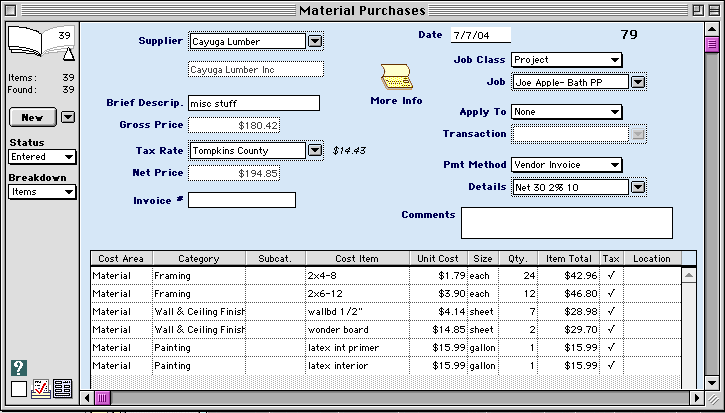Click the Cost Item column header

[x=357, y=258]
